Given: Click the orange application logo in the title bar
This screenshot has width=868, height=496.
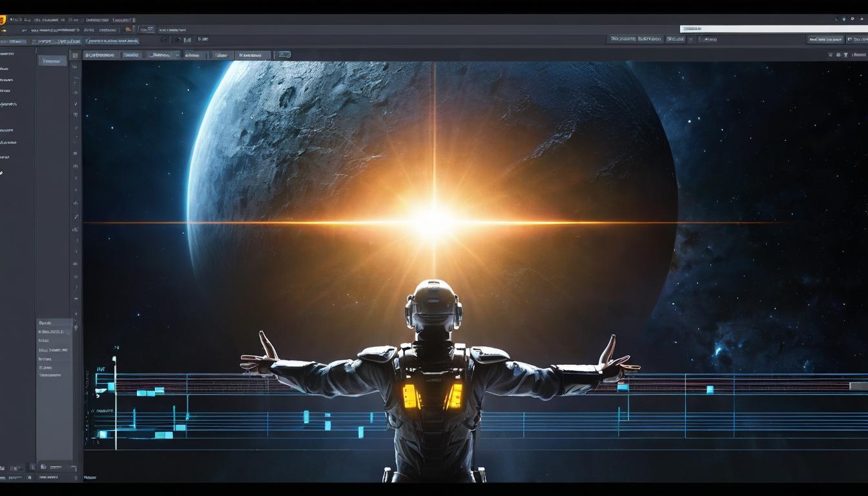Looking at the screenshot, I should pos(3,20).
